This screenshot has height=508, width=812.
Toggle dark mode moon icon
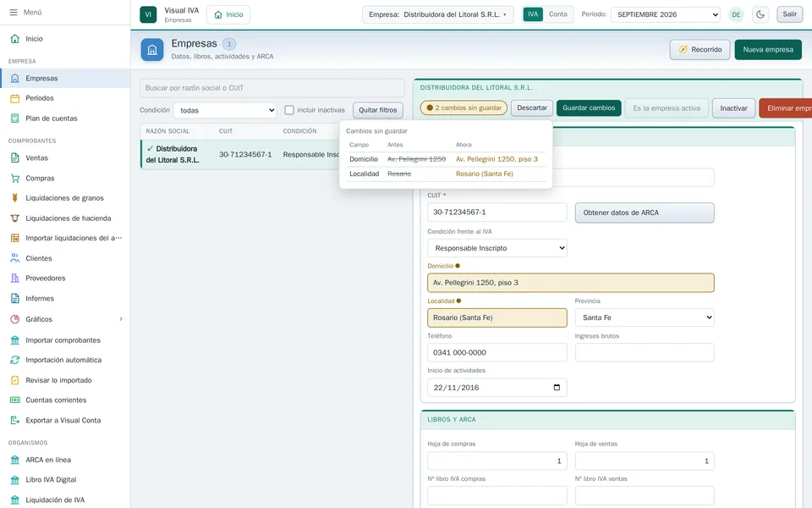760,14
